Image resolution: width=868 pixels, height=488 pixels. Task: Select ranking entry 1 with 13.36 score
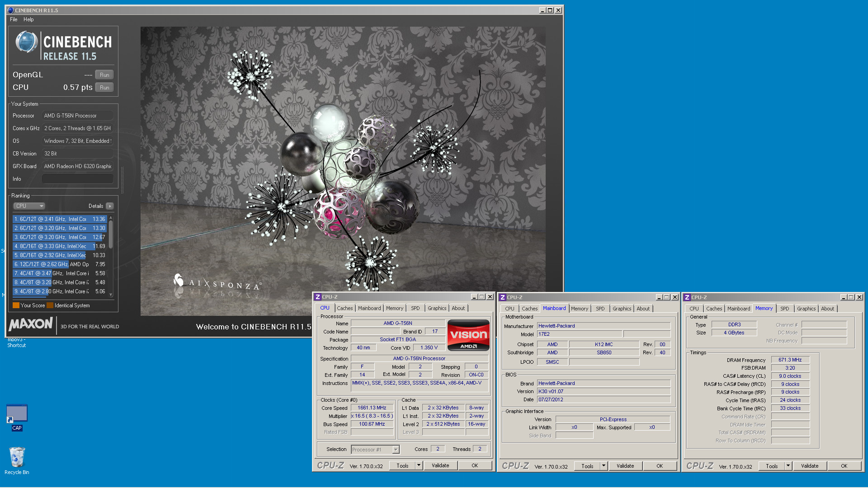pos(60,219)
